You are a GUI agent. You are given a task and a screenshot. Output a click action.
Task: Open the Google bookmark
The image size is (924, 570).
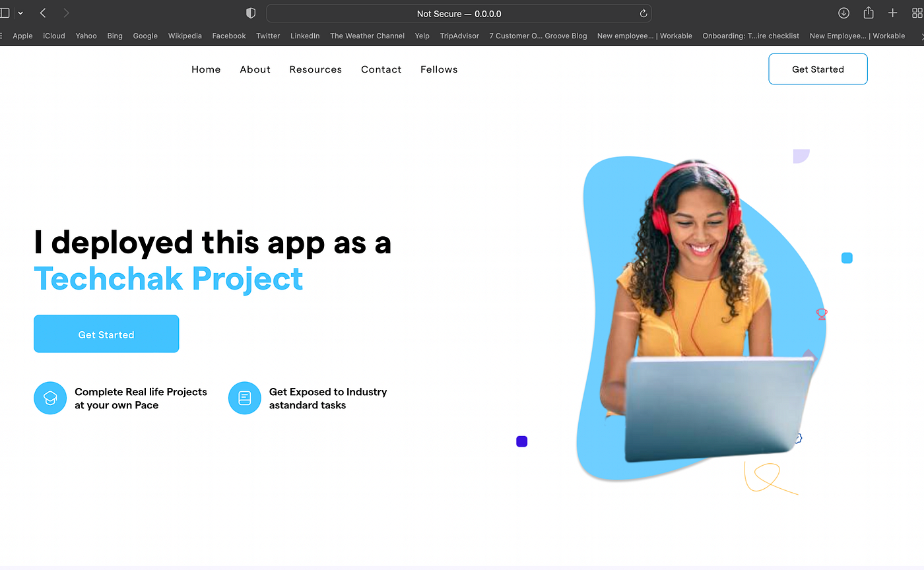click(x=145, y=36)
